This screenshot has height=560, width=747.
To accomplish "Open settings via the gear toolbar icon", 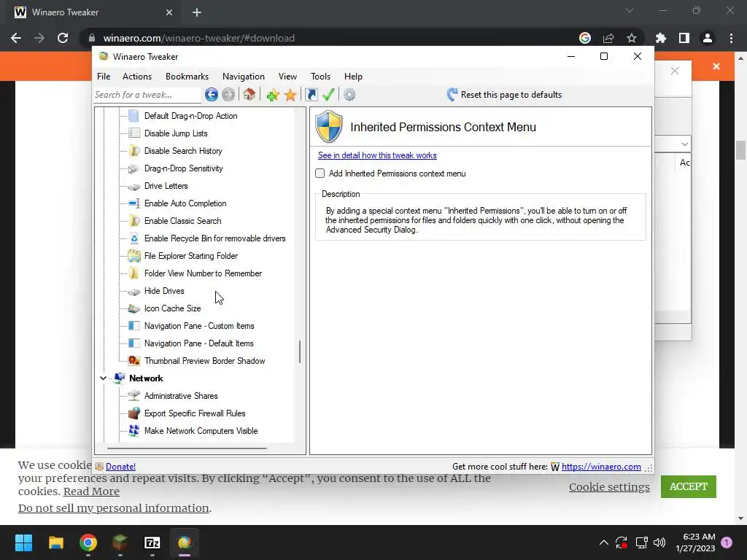I will pos(349,95).
